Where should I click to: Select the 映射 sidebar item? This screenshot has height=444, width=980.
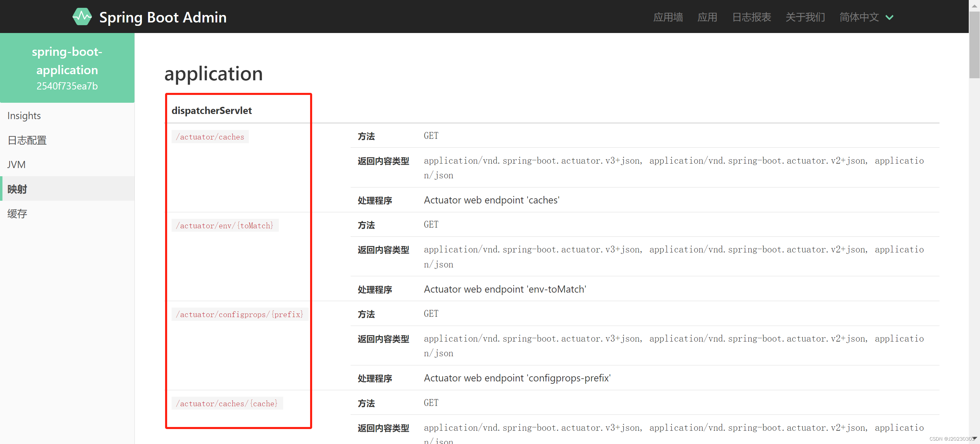[x=17, y=189]
